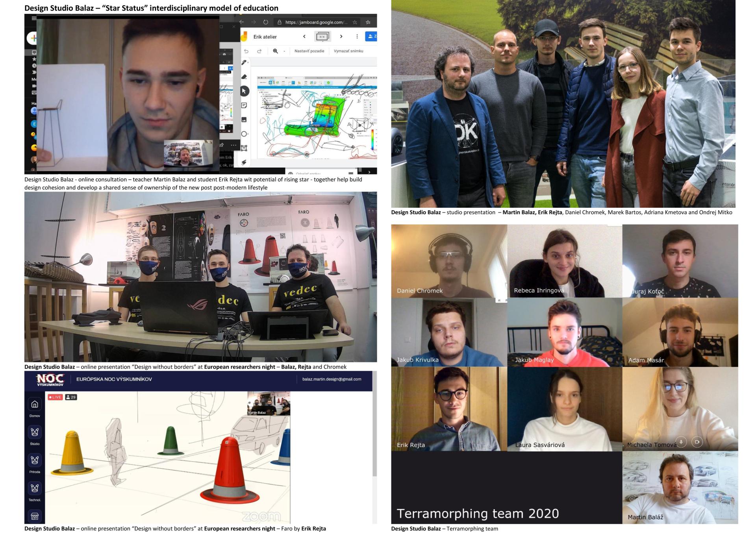Click the sticky note tool in Jamboard
Image resolution: width=756 pixels, height=534 pixels.
(244, 105)
